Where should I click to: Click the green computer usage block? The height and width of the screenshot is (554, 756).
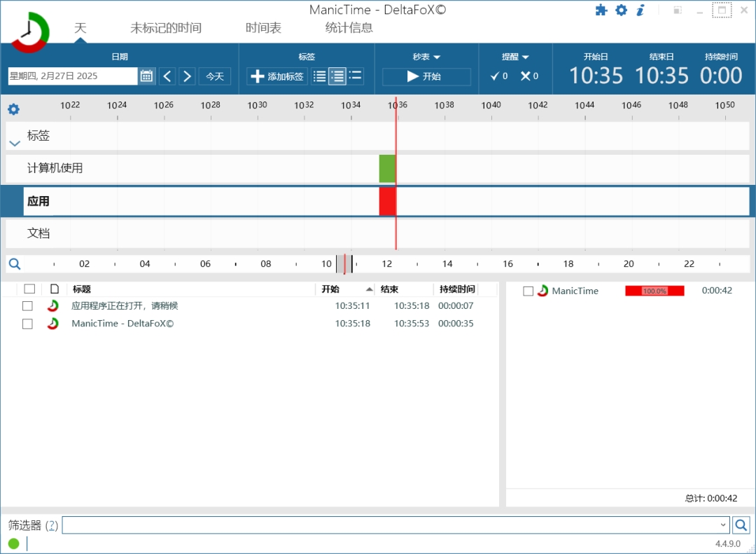387,168
